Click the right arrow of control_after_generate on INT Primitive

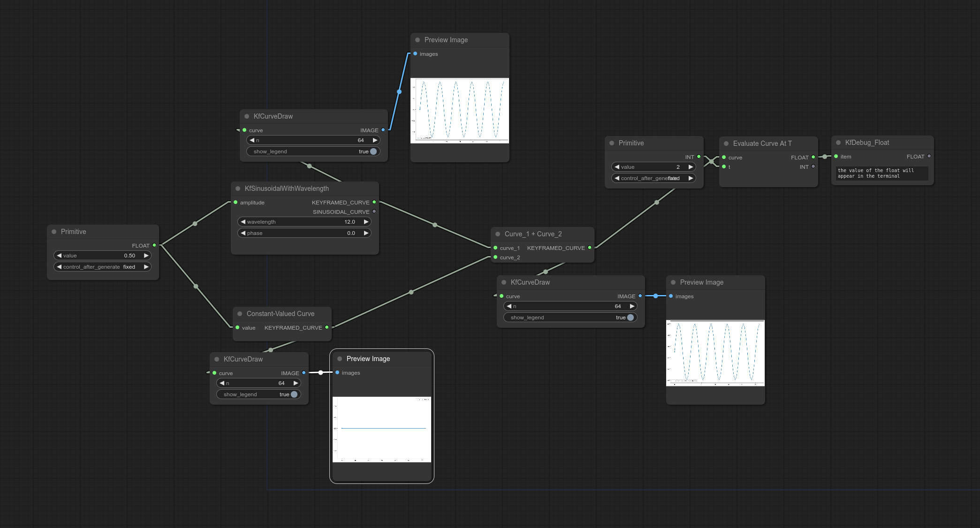click(x=691, y=178)
